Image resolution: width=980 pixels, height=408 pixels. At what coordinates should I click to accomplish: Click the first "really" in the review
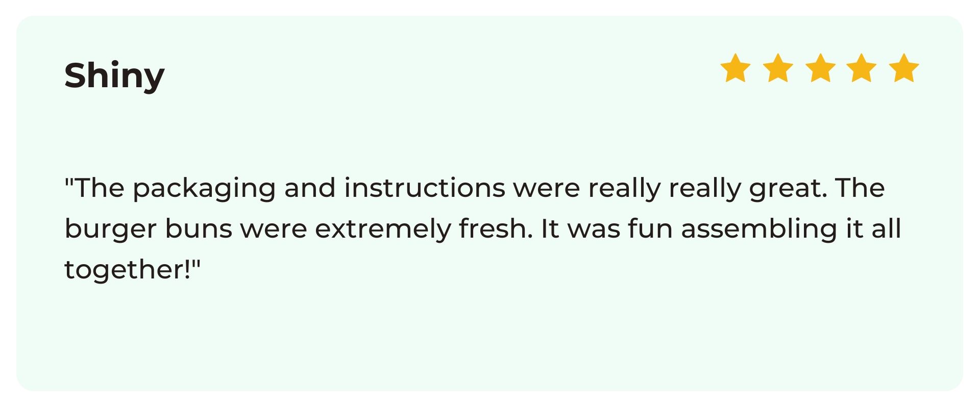click(624, 189)
